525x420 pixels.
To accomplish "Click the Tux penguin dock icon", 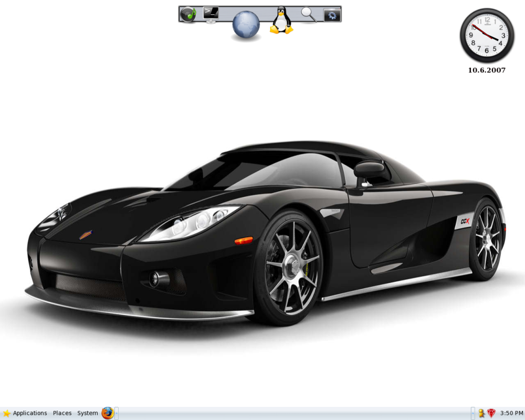I will tap(281, 20).
